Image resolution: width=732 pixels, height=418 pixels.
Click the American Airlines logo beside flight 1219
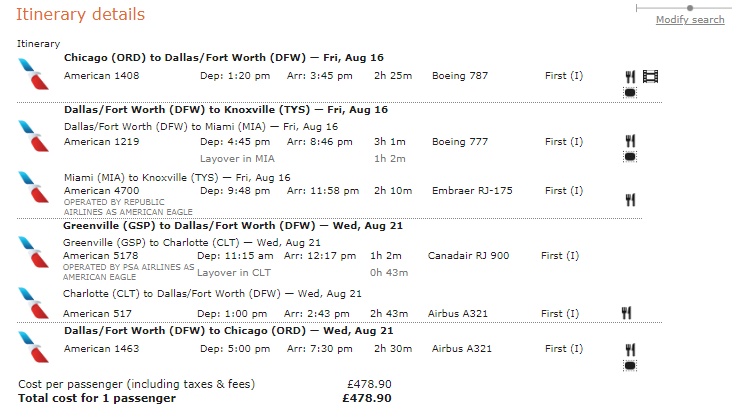pos(33,135)
